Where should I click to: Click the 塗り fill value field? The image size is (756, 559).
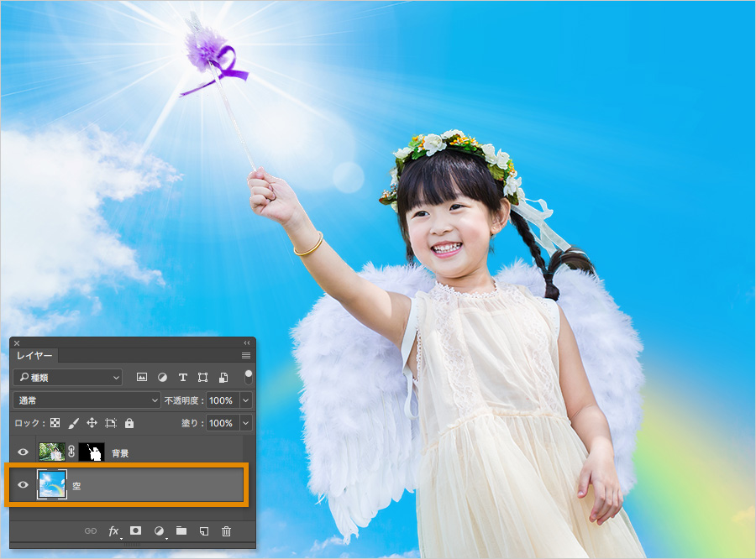point(223,423)
